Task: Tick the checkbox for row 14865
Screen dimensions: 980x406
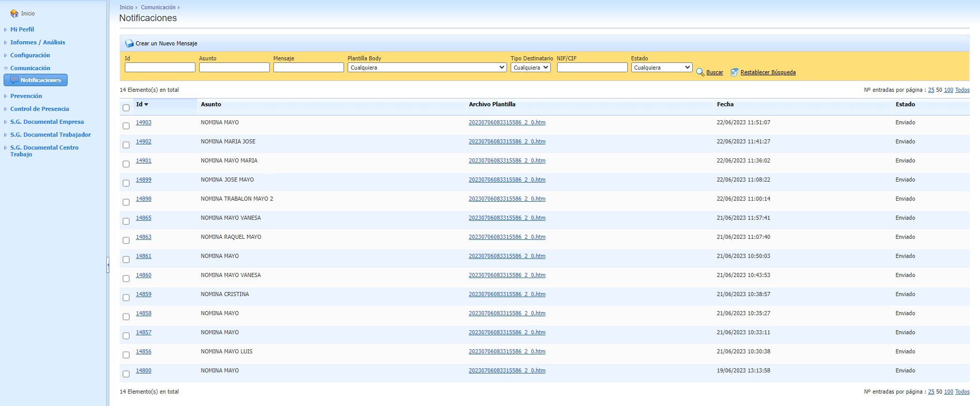Action: [126, 221]
